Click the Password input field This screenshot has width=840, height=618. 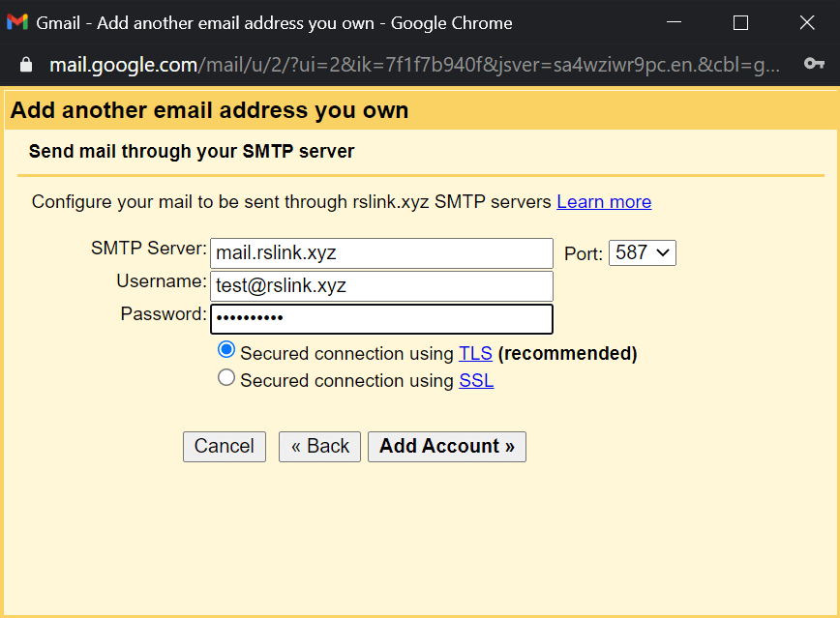click(381, 319)
